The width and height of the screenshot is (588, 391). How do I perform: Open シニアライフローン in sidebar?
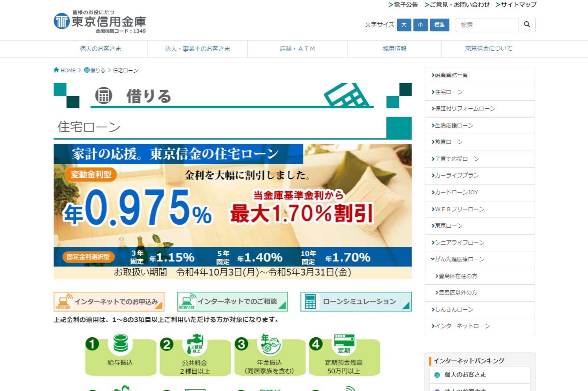pyautogui.click(x=480, y=243)
